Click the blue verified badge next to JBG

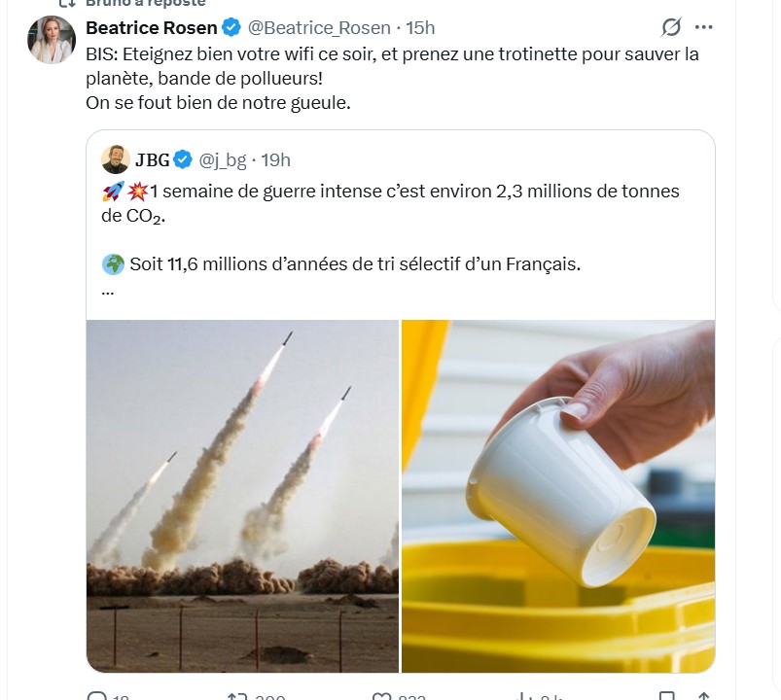point(186,159)
